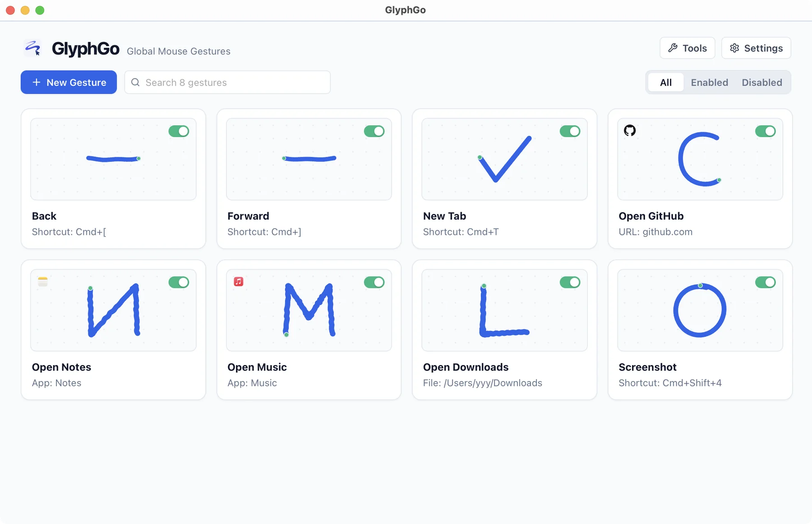Switch off the Open Notes gesture

pos(179,282)
